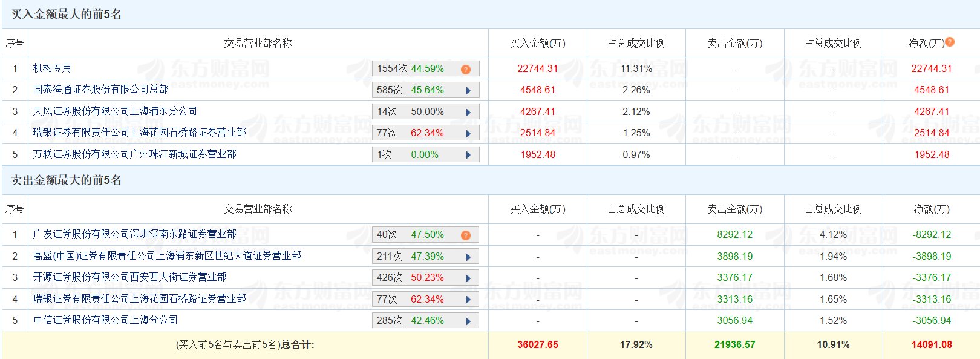
Task: Click sell amount 3376.17 cell
Action: (x=735, y=277)
